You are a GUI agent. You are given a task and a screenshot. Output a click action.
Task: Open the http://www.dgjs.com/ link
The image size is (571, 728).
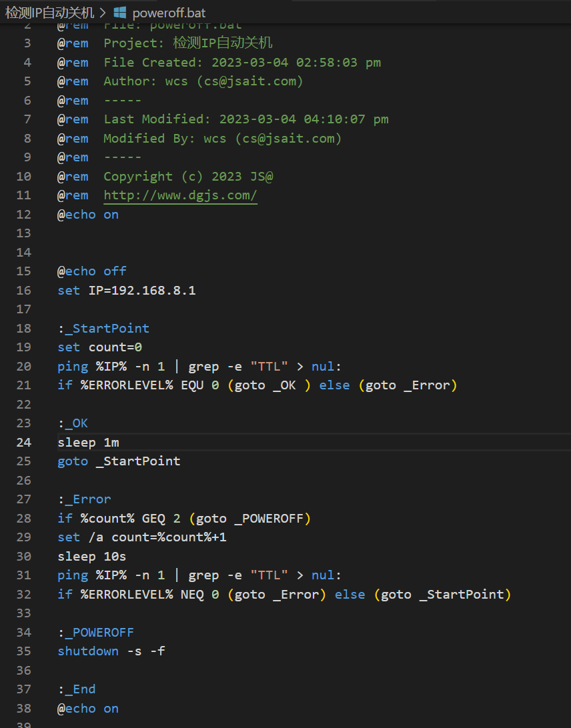tap(180, 195)
